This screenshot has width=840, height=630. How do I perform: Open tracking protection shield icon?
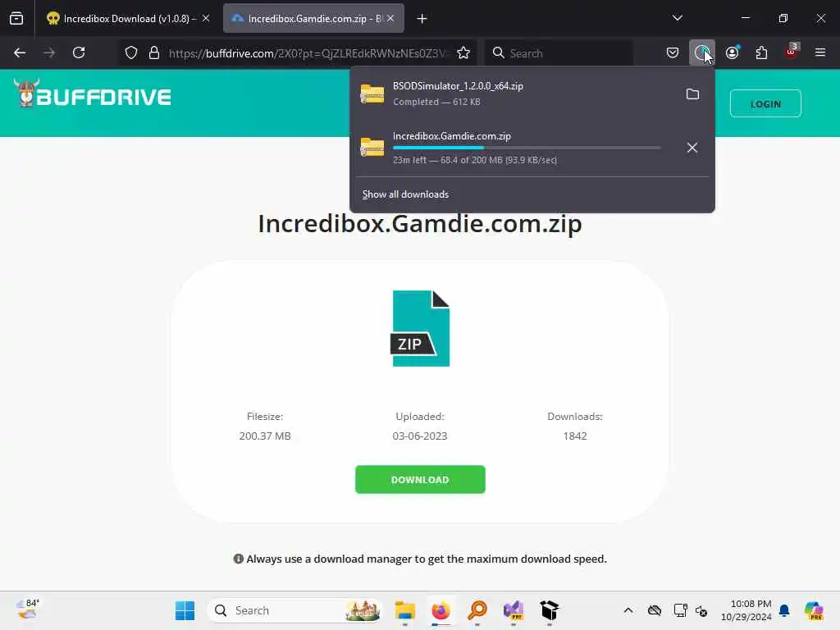click(131, 53)
